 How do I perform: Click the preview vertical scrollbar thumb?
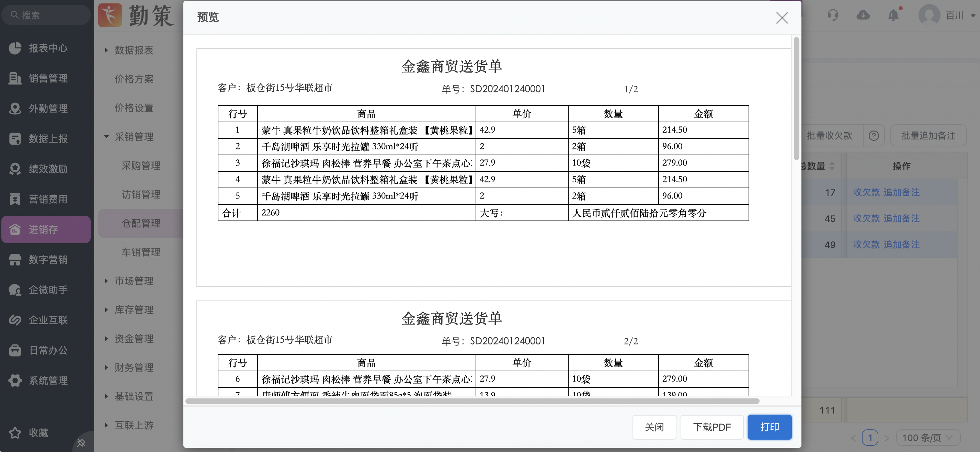coord(796,98)
